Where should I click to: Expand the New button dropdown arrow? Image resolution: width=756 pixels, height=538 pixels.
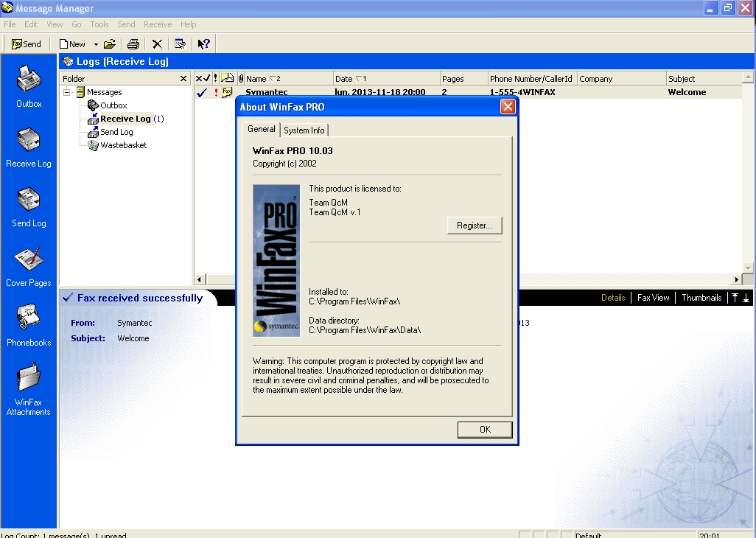[96, 44]
